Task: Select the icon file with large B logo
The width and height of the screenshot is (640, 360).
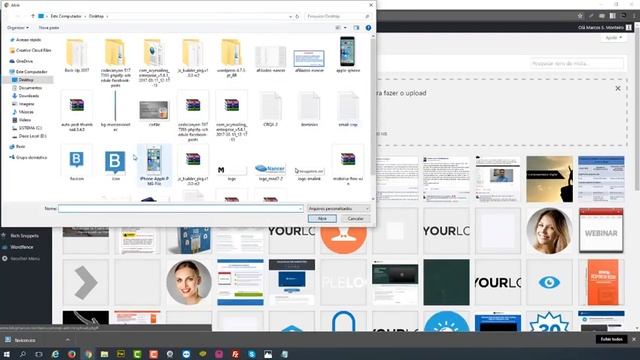Action: pyautogui.click(x=115, y=163)
